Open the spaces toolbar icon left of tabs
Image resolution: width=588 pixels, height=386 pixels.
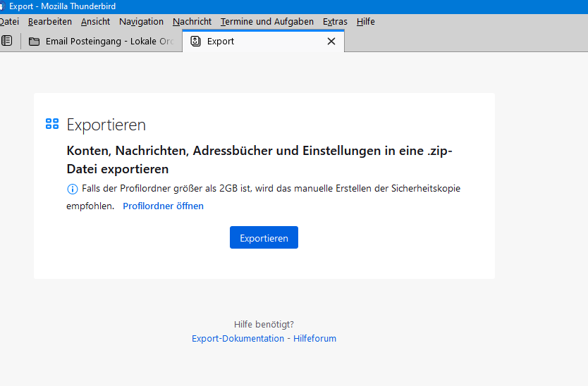(7, 41)
